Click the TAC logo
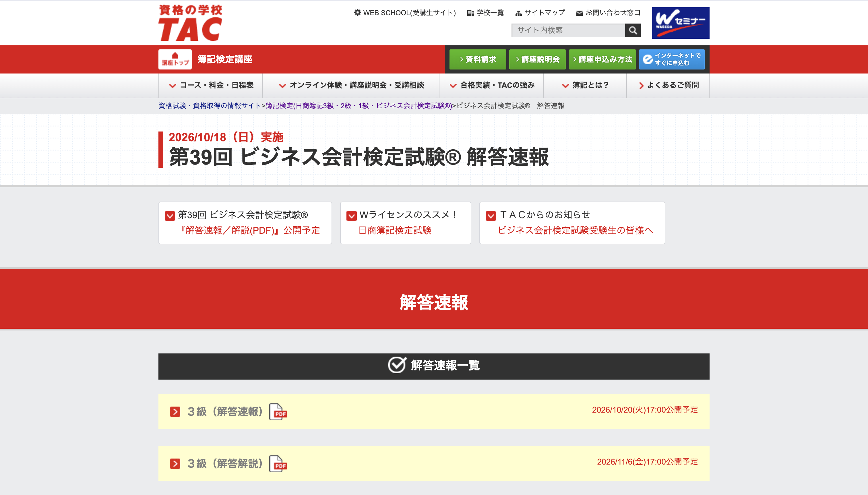 (190, 22)
